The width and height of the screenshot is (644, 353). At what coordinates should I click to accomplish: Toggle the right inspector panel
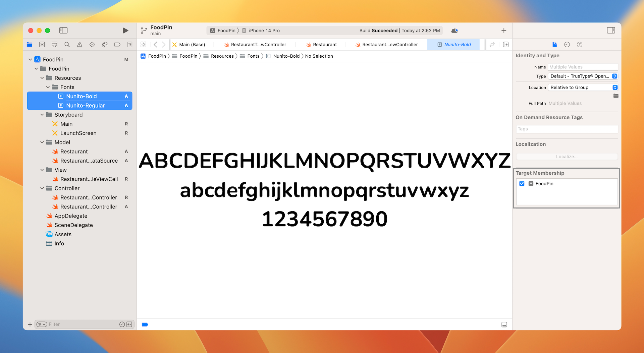611,31
